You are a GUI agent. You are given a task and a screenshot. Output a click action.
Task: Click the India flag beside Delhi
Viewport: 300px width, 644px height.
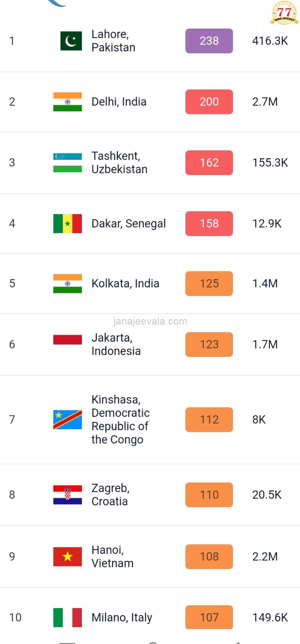pyautogui.click(x=67, y=102)
